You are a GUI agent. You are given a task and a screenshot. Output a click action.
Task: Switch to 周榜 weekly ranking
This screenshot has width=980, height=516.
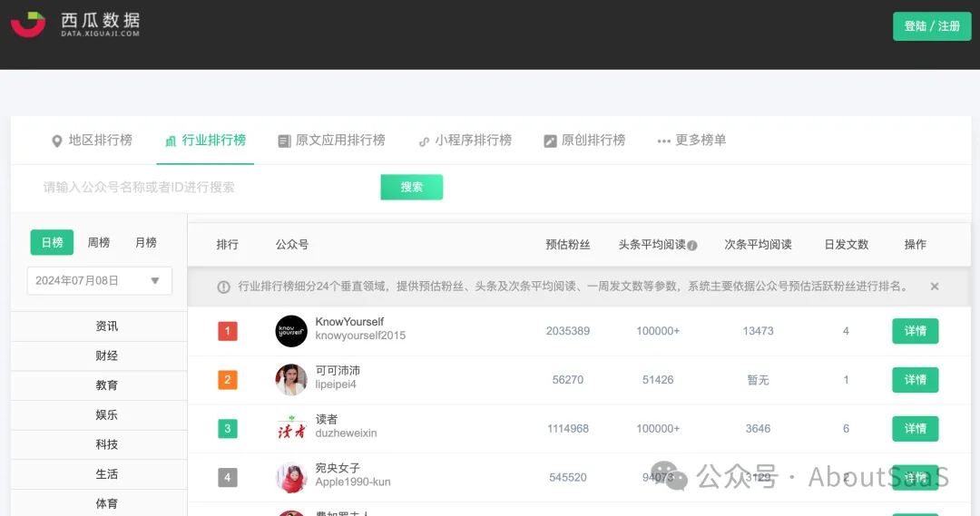click(x=98, y=242)
